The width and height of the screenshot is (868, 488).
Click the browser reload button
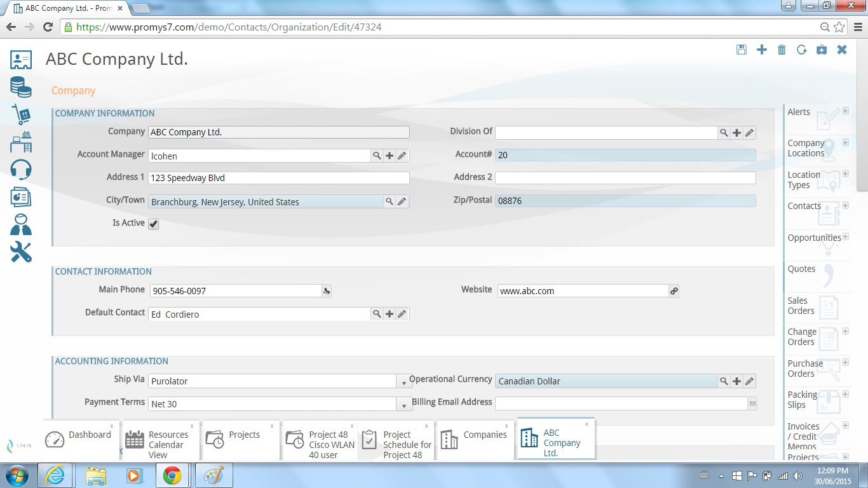pyautogui.click(x=48, y=27)
